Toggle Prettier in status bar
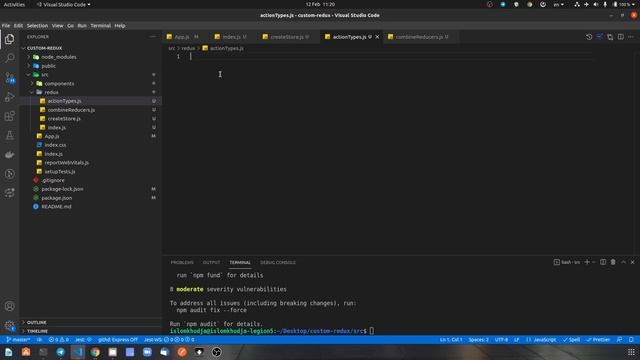Image resolution: width=640 pixels, height=360 pixels. click(598, 340)
